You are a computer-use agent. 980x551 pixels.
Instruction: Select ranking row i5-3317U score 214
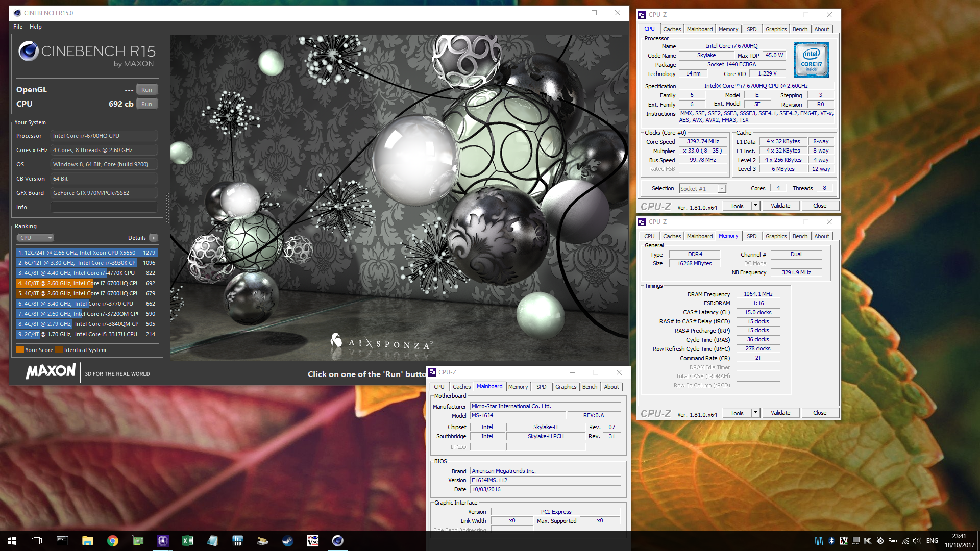click(x=87, y=334)
